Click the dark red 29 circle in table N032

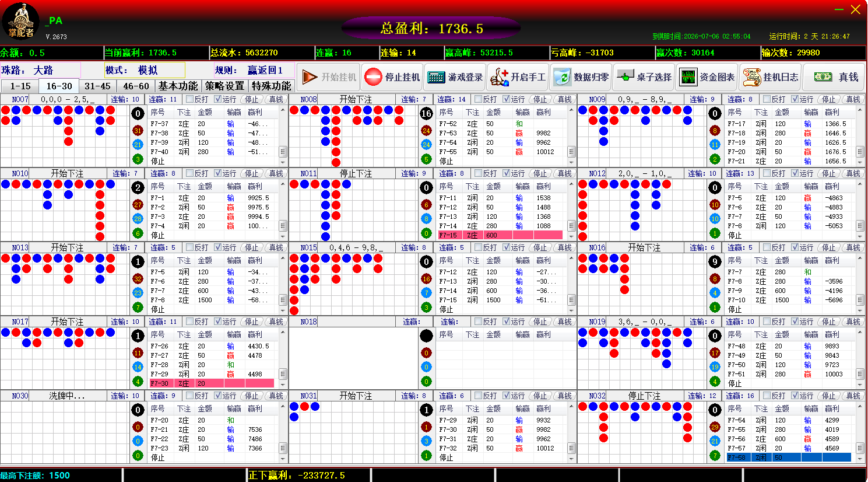715,427
